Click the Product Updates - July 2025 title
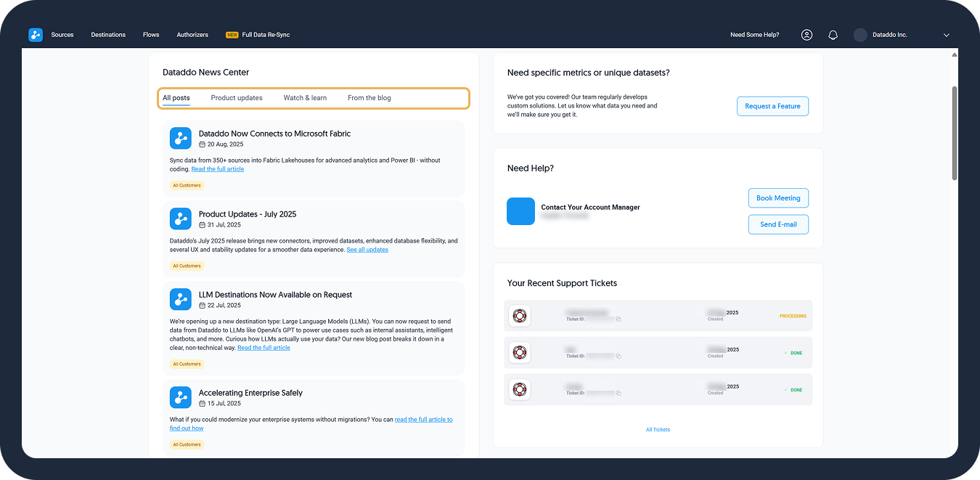The width and height of the screenshot is (980, 480). pos(248,214)
